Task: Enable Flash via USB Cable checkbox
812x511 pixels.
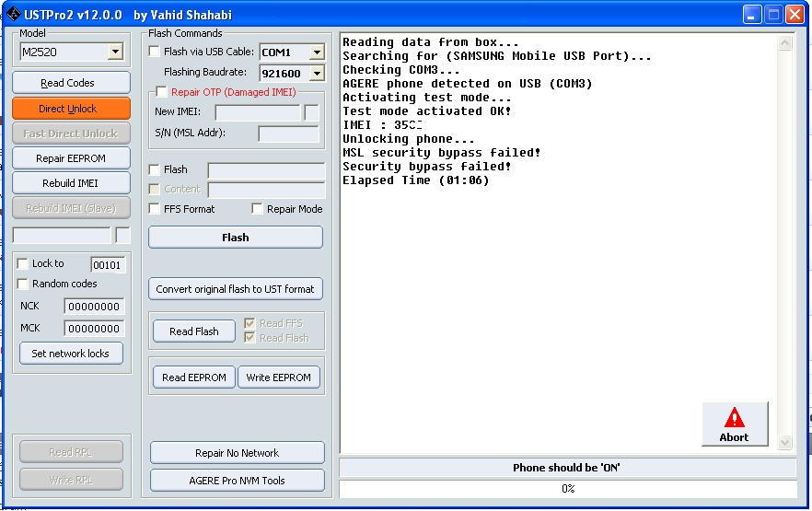Action: (x=155, y=52)
